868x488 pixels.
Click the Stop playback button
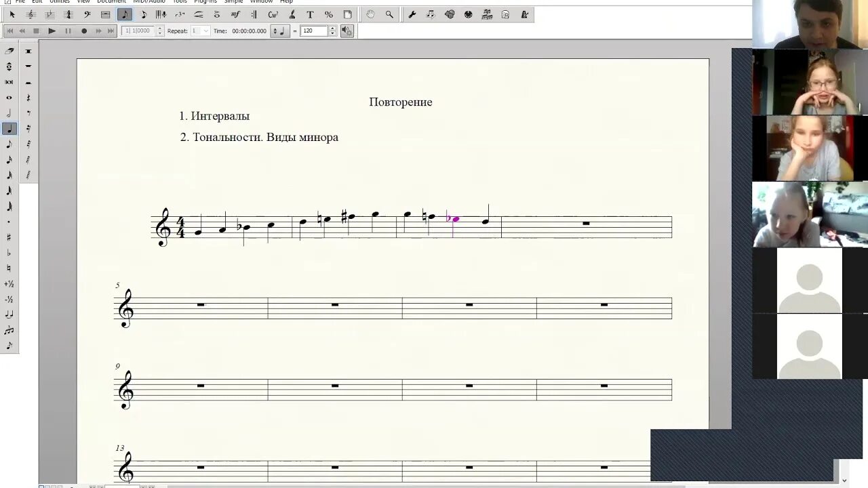tap(37, 30)
